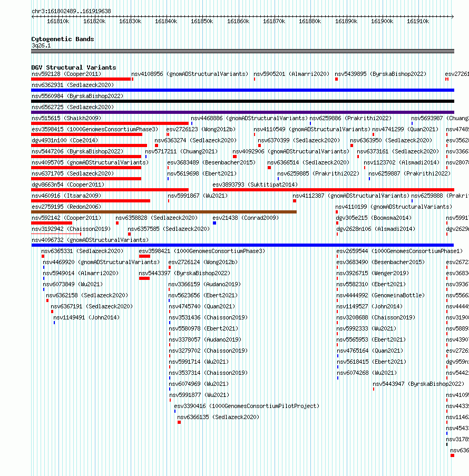
Task: Click nsv3192942 (Chaisson2019) label
Action: coord(71,229)
